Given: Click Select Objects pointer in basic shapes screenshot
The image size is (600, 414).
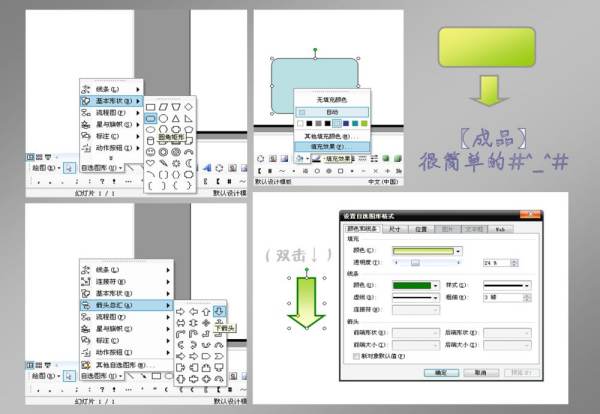Looking at the screenshot, I should pyautogui.click(x=69, y=168).
